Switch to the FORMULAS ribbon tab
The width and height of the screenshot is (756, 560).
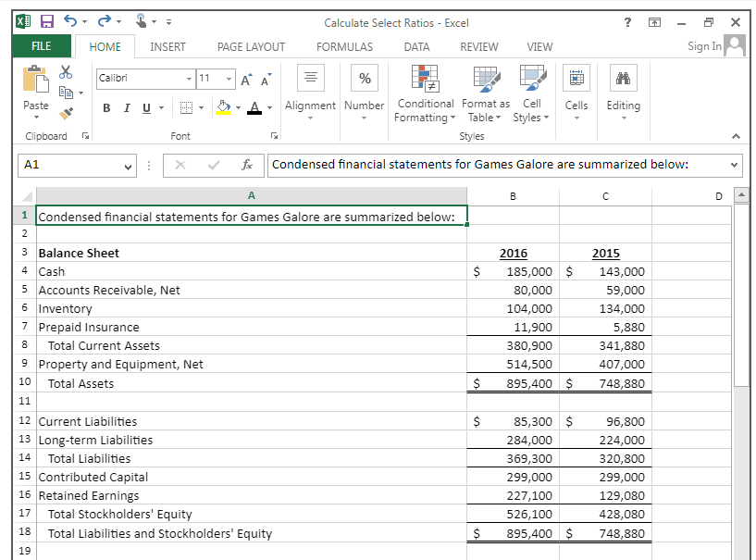344,46
